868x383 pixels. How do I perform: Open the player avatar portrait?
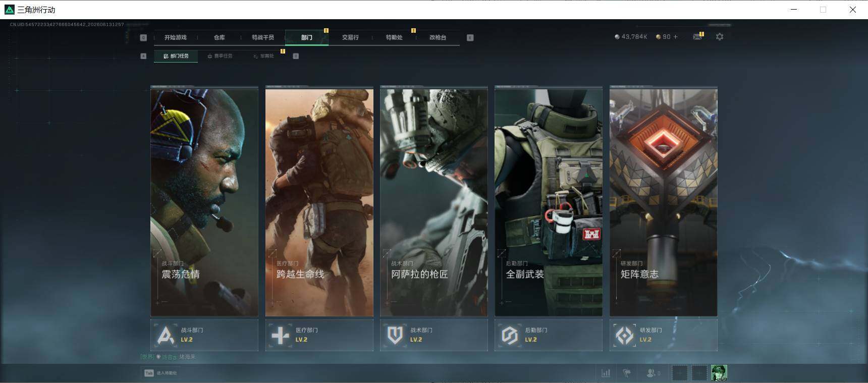719,373
